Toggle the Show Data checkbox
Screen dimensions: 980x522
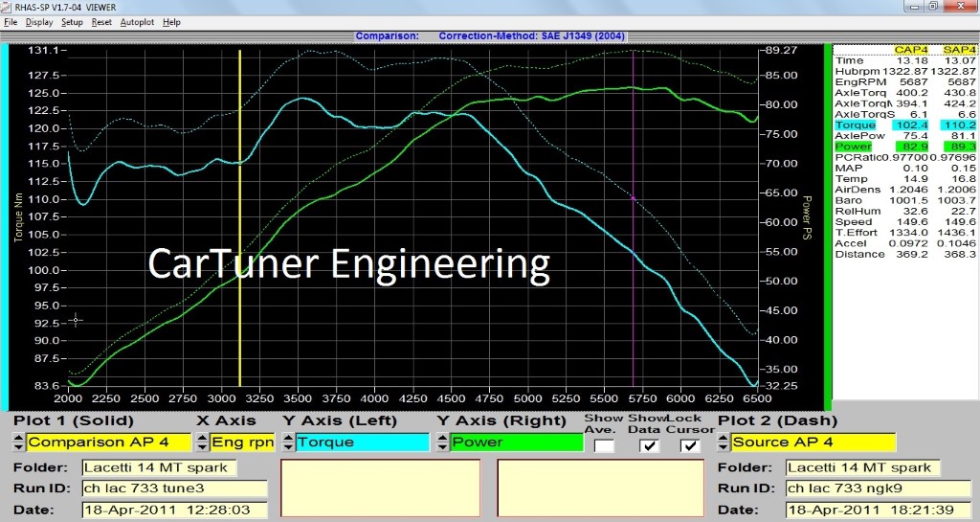click(650, 445)
